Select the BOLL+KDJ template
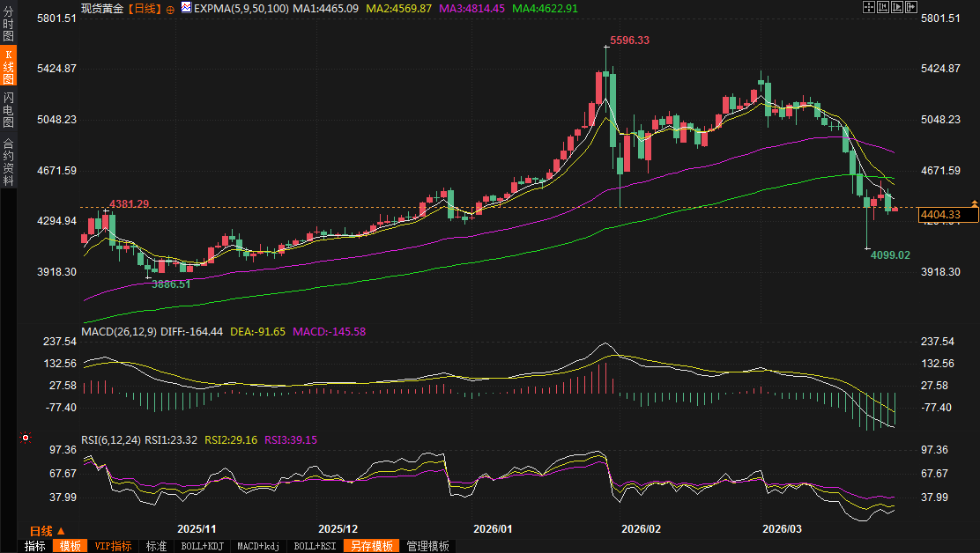 (202, 546)
